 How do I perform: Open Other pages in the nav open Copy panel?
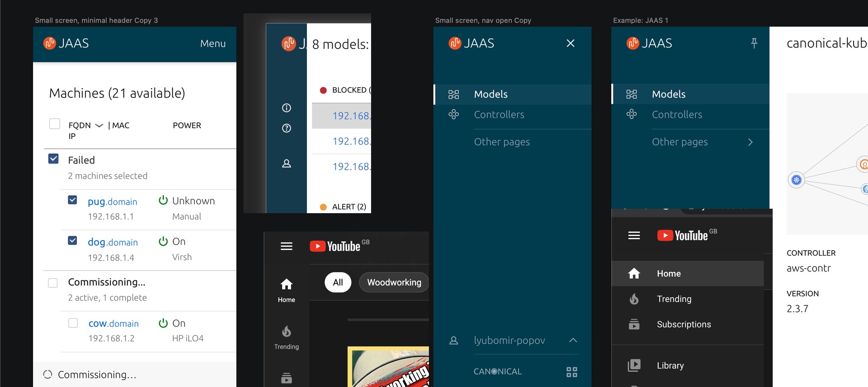click(502, 142)
